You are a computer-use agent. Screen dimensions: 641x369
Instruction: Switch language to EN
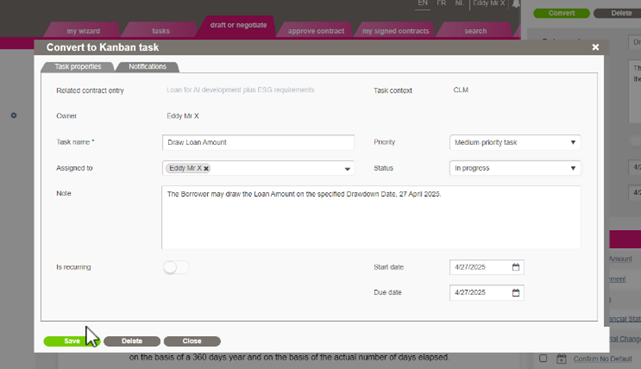[423, 3]
